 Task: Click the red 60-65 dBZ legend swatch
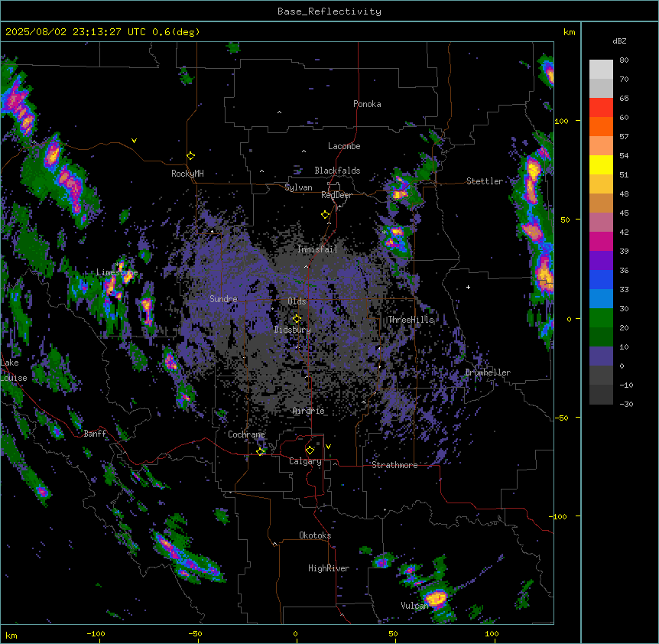tap(601, 108)
